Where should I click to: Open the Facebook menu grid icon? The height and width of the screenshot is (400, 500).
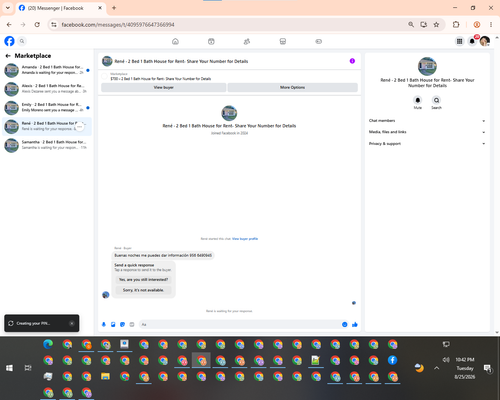pos(459,41)
